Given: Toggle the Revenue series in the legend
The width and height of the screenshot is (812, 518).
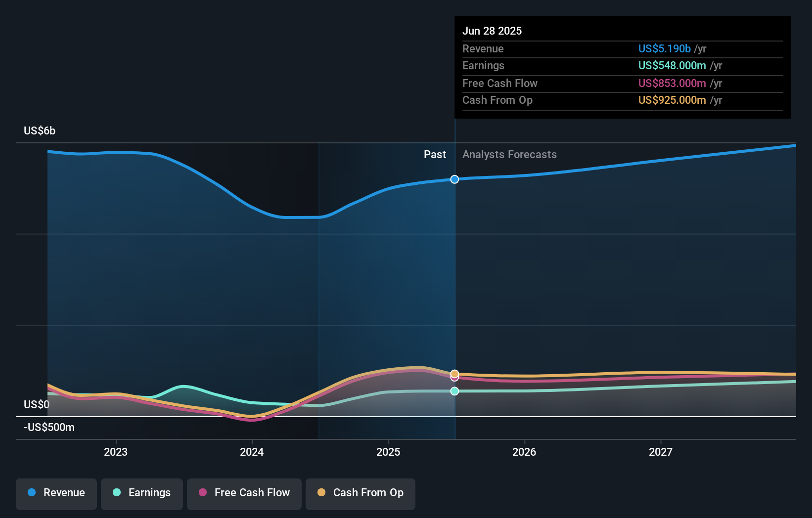Looking at the screenshot, I should 56,493.
